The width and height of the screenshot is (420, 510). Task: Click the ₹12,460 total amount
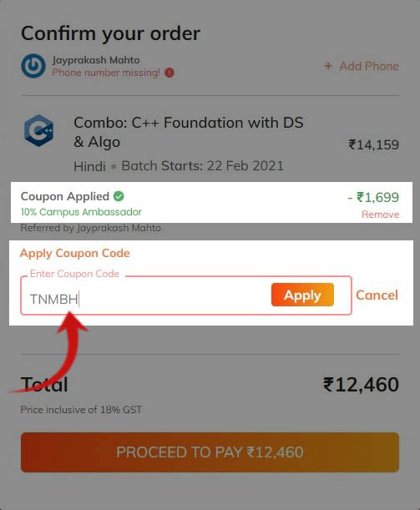click(x=361, y=385)
